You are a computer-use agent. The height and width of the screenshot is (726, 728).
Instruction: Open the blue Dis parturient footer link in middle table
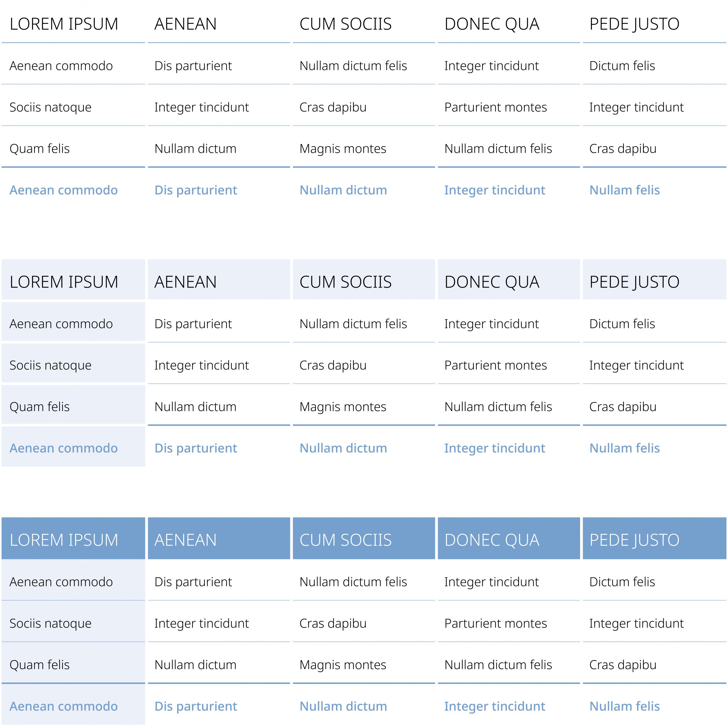click(196, 448)
